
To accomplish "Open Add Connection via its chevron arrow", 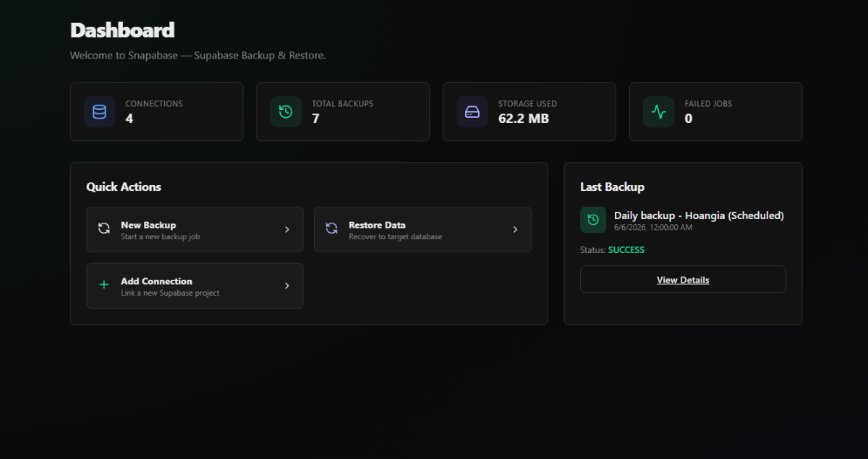I will coord(287,286).
